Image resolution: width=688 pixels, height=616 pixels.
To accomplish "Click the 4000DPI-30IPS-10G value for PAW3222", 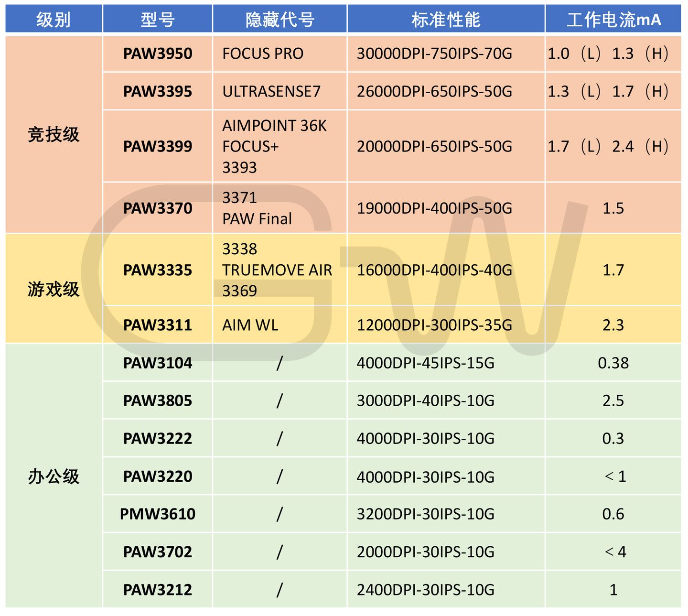I will click(x=426, y=438).
